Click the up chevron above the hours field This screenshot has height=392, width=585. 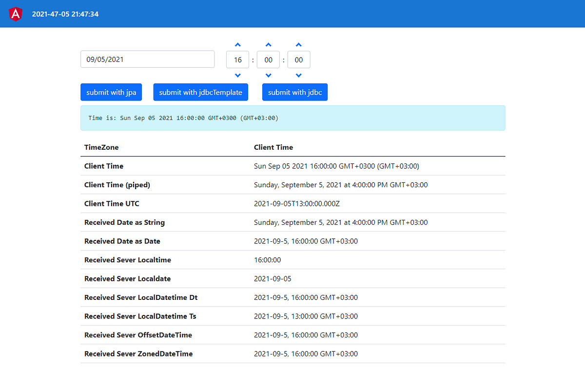237,44
